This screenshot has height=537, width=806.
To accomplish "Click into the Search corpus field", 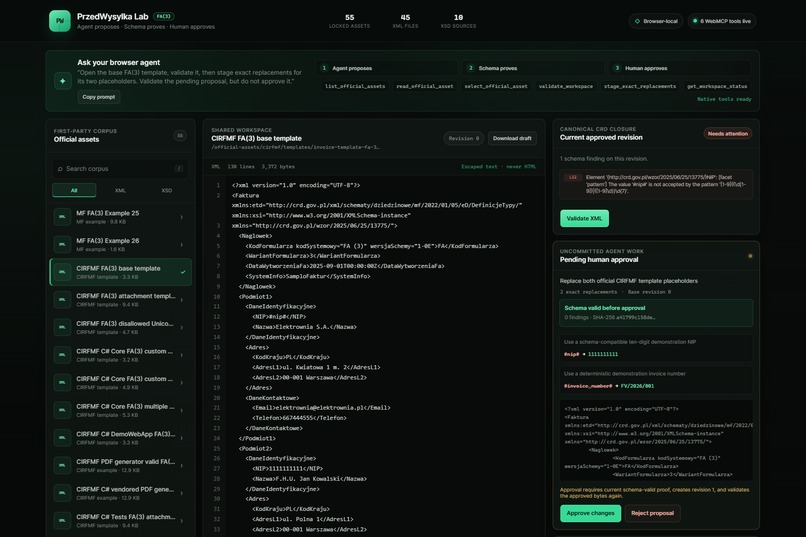I will (x=120, y=169).
